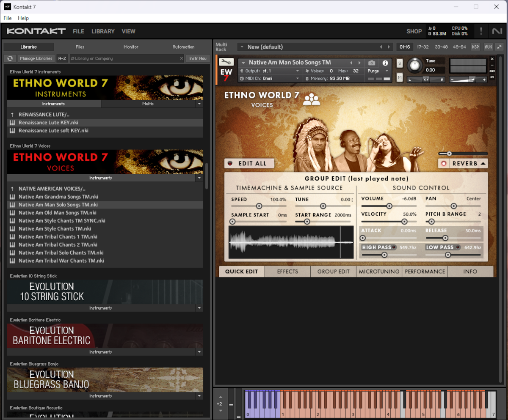Switch to the EFFECTS tab

click(288, 272)
